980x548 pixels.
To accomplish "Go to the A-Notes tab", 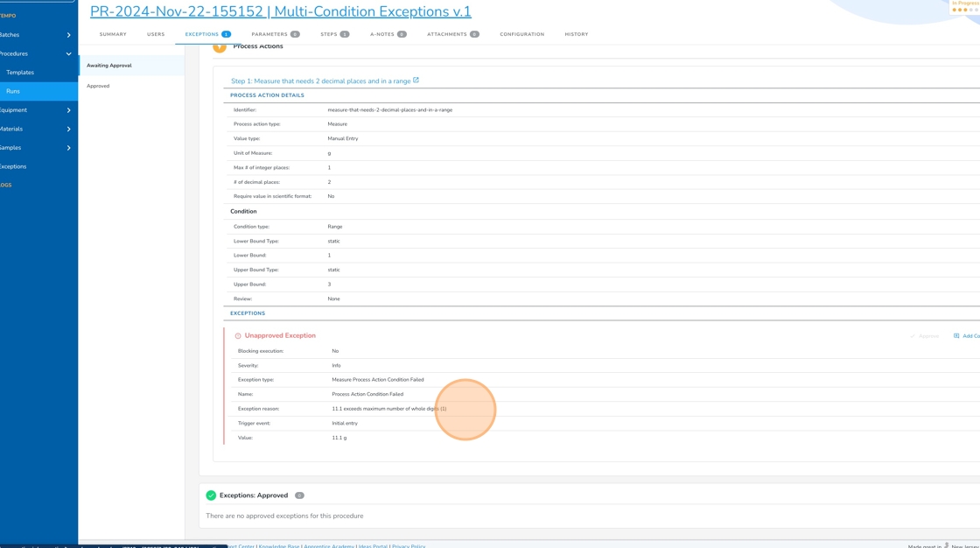I will point(388,34).
